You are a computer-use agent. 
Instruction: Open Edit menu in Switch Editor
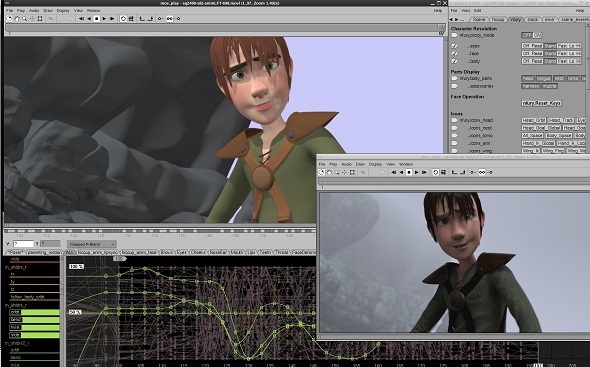(477, 11)
